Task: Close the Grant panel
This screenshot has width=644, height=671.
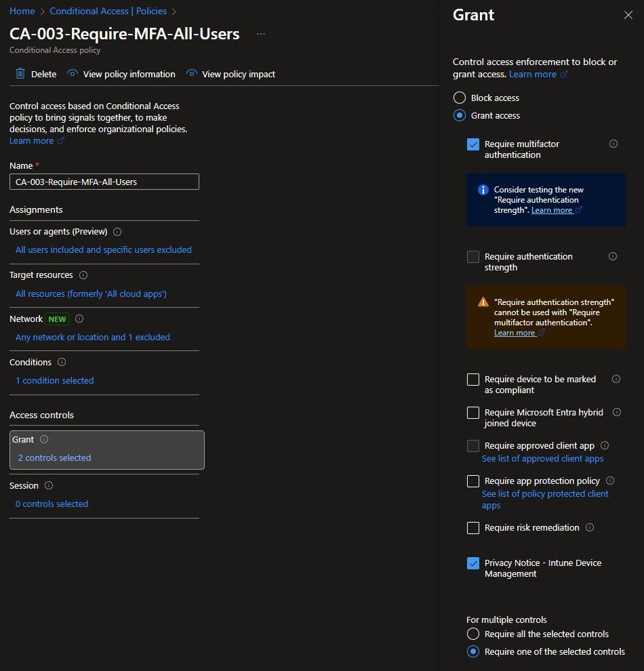Action: click(628, 16)
